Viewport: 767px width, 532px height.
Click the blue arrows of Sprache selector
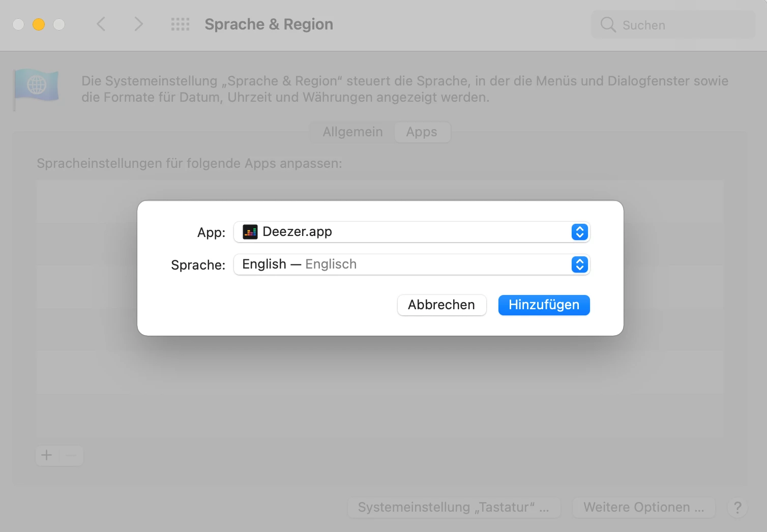click(579, 264)
